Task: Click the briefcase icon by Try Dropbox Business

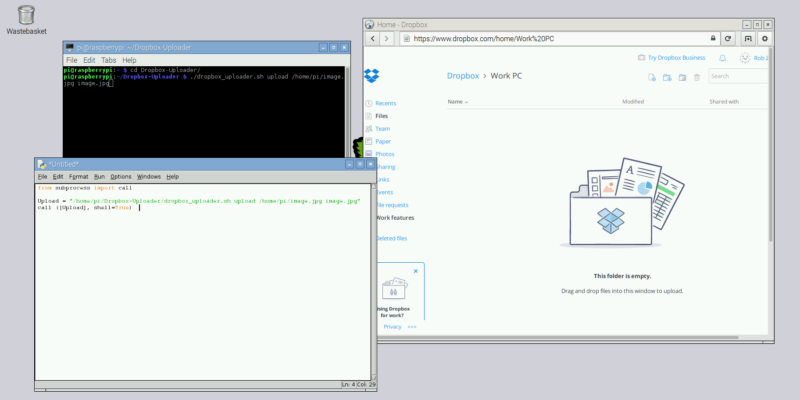Action: point(641,58)
